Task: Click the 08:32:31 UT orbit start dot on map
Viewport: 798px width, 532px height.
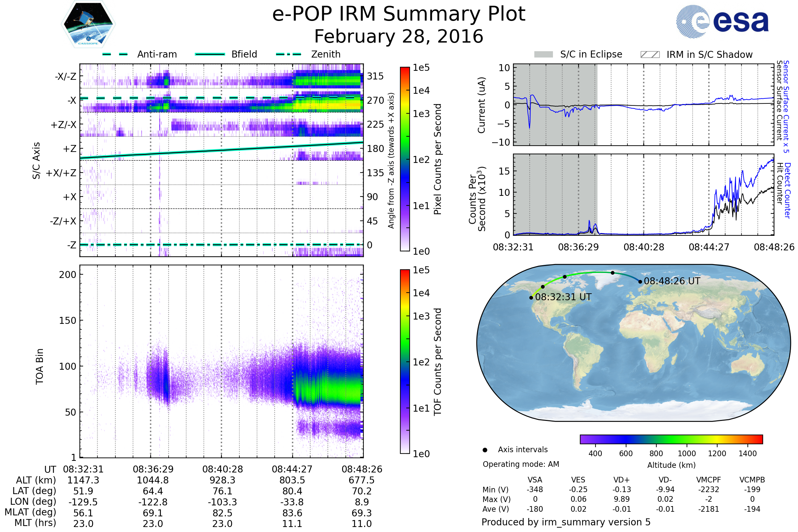Action: 531,298
